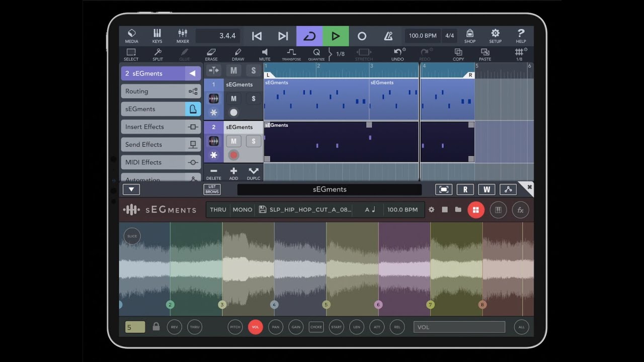The height and width of the screenshot is (362, 644).
Task: Disarm record on track 2
Action: pos(233,155)
